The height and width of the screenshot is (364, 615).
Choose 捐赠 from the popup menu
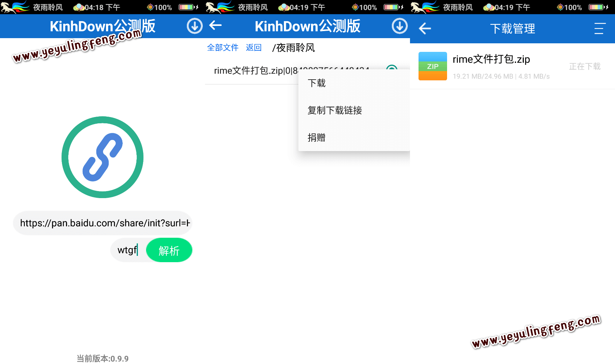[x=354, y=137]
